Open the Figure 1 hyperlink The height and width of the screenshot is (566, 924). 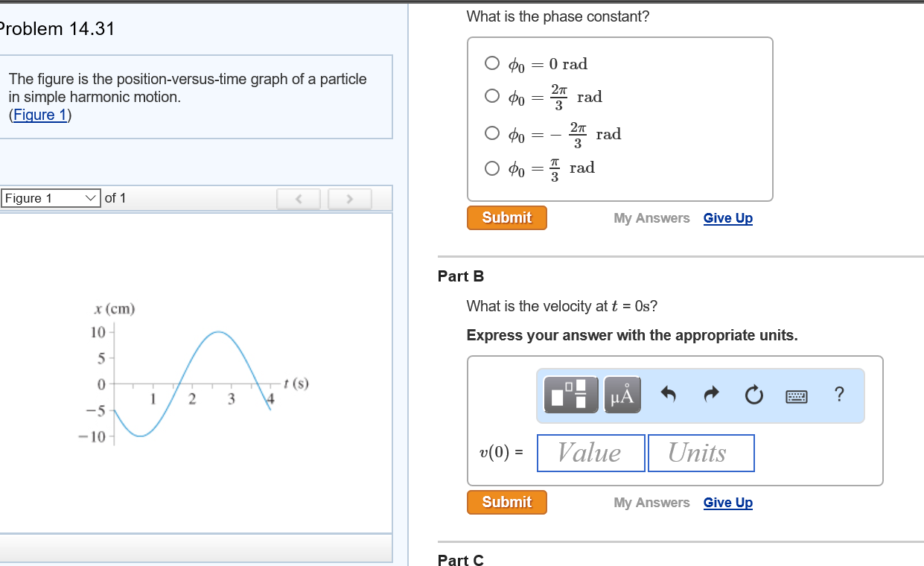(40, 115)
